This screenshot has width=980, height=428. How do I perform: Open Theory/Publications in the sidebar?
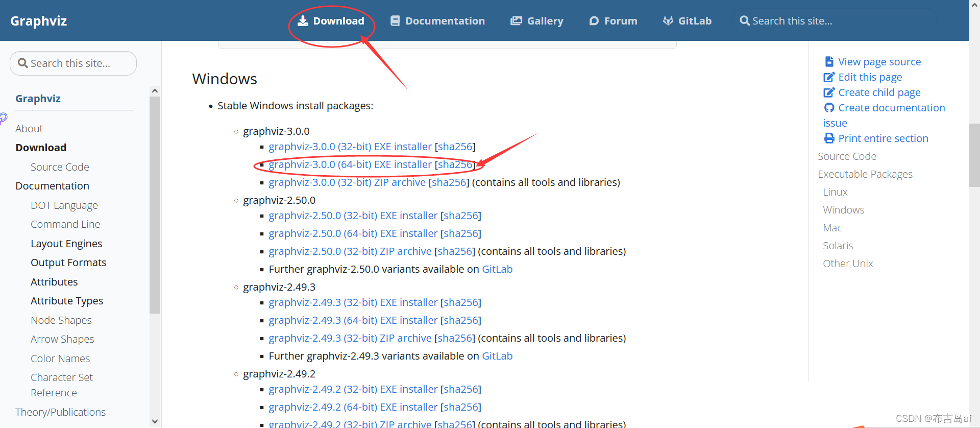(x=60, y=412)
